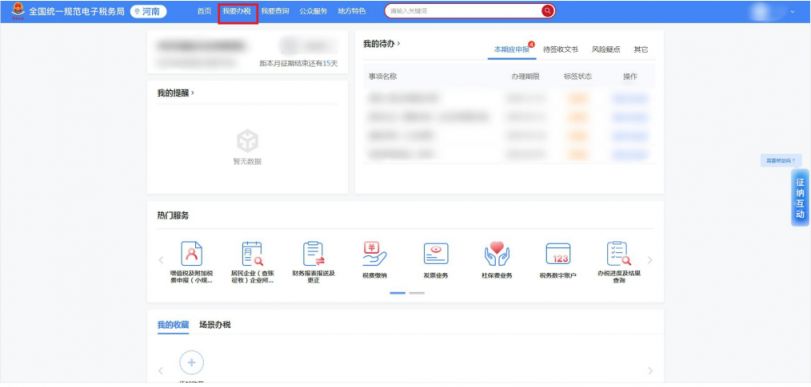Go to previous 我的收藏 items arrow
Screen dimensions: 811x387
161,370
